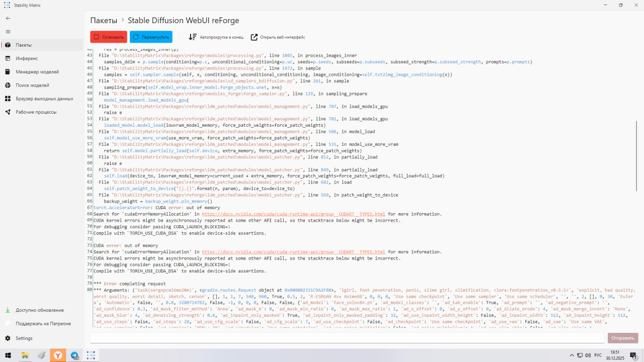The height and width of the screenshot is (362, 644).
Task: Switch to Рабочие процессы
Action: pyautogui.click(x=41, y=112)
